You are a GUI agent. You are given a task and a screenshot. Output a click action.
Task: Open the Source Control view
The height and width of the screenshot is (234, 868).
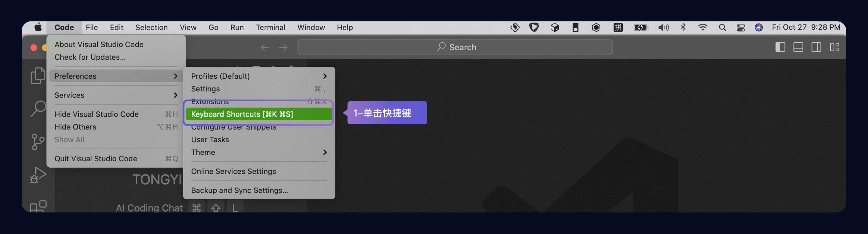click(x=38, y=142)
